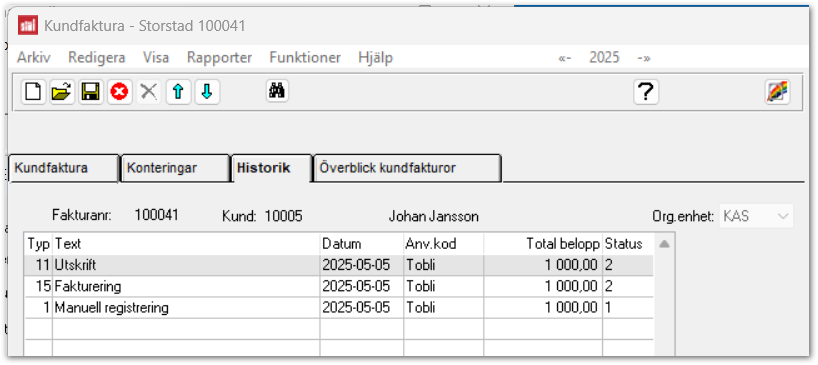
Task: Click the rainbow colored toolbar icon
Action: (x=777, y=92)
